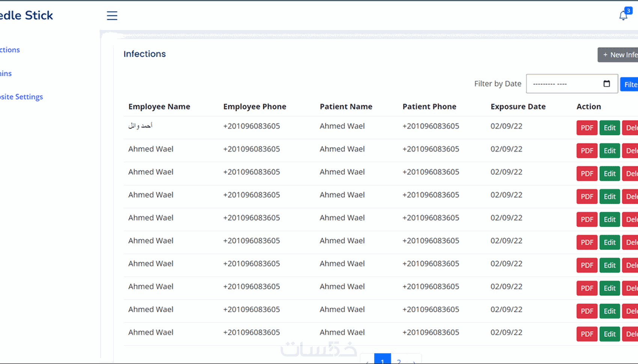
Task: Click Delete in the last table row
Action: point(630,334)
